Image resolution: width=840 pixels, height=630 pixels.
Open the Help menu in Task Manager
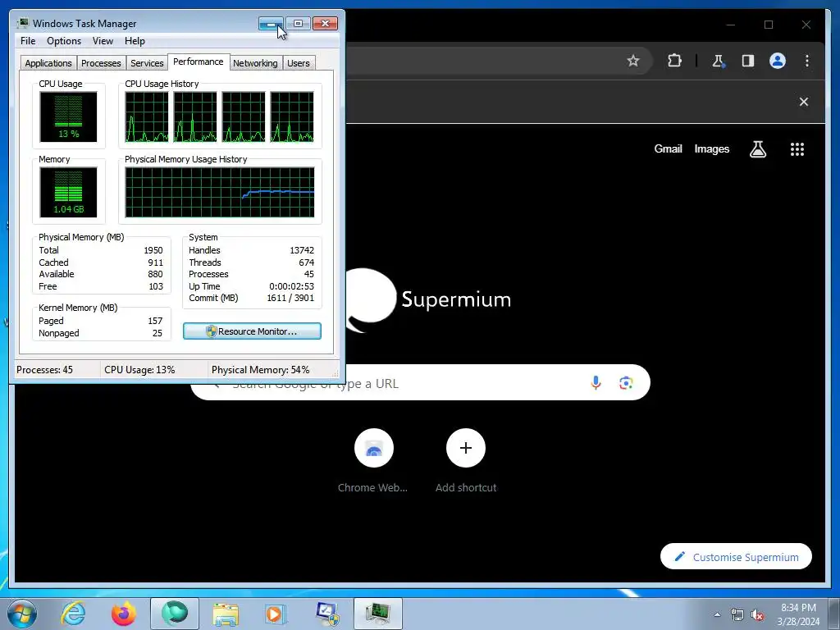(135, 41)
